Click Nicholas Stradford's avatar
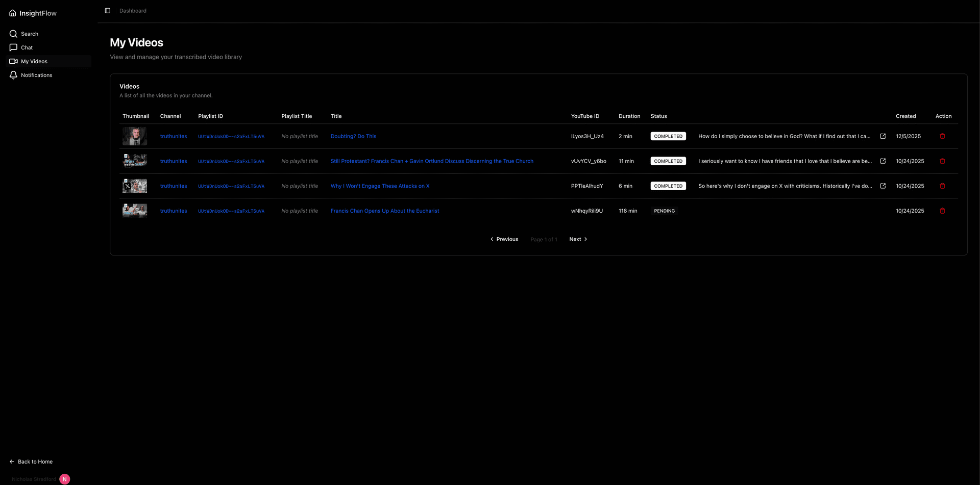980x485 pixels. (x=64, y=479)
